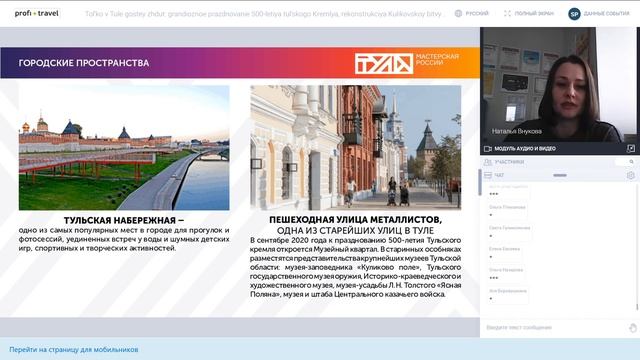Click Пешеходная улица Металлистов heading
This screenshot has width=640, height=360.
click(356, 220)
